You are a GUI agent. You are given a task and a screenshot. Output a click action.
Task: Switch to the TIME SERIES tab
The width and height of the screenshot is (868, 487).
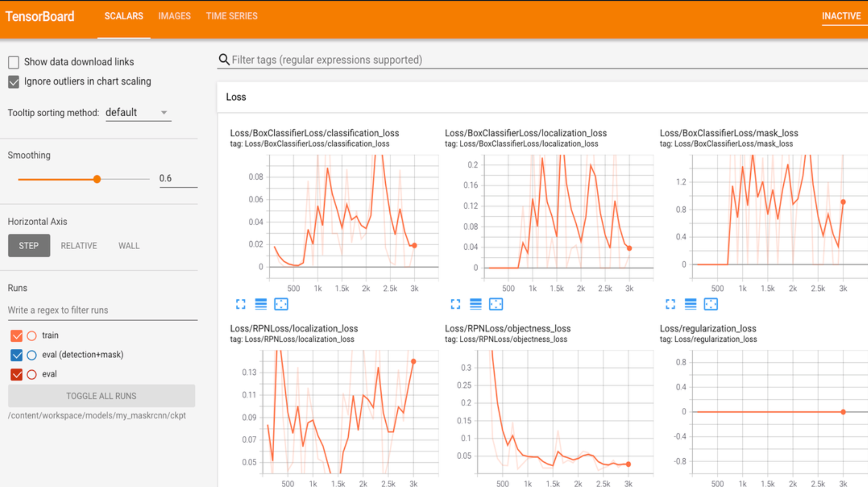coord(232,16)
